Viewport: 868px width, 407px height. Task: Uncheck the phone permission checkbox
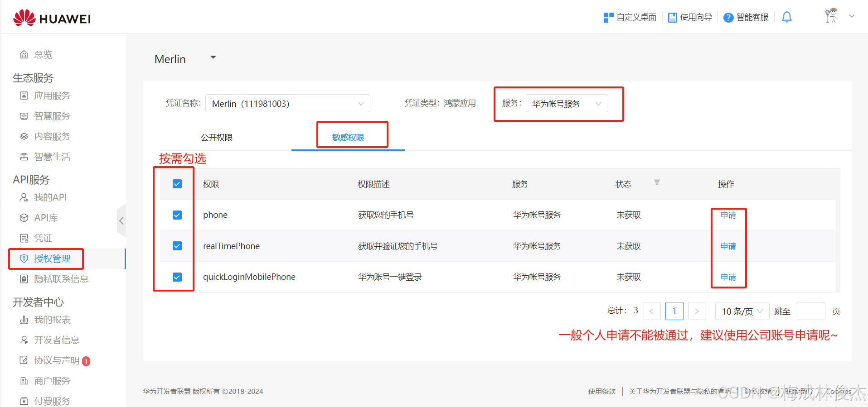pos(177,215)
